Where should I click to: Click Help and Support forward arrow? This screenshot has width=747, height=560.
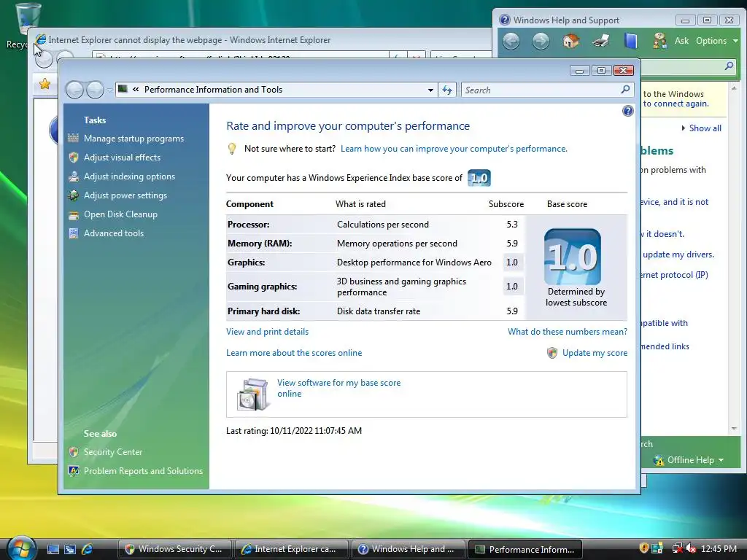tap(541, 41)
